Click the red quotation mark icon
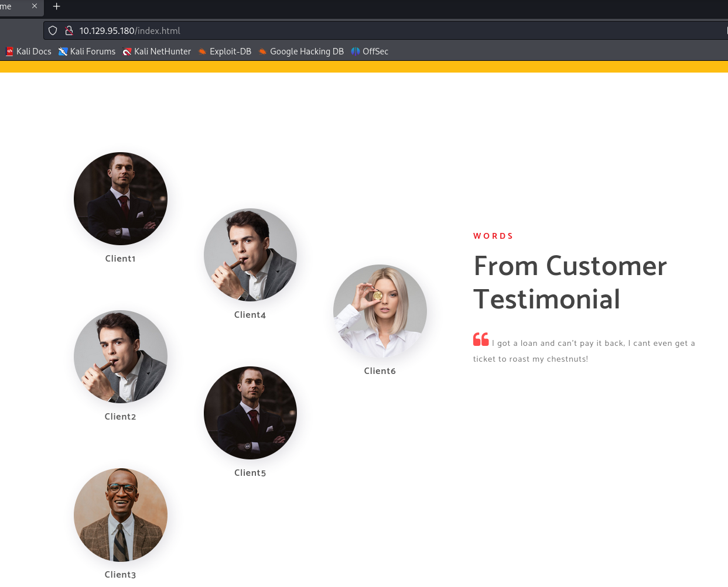728x587 pixels. 481,339
